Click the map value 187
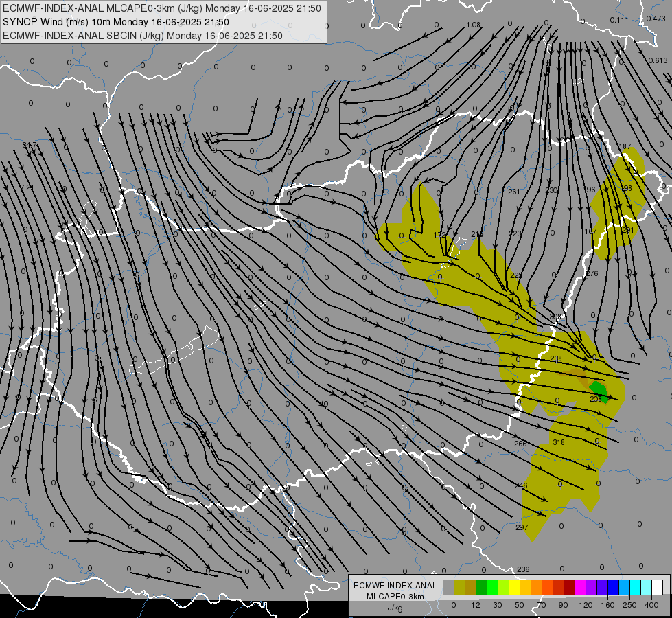The width and height of the screenshot is (672, 618). (x=625, y=146)
